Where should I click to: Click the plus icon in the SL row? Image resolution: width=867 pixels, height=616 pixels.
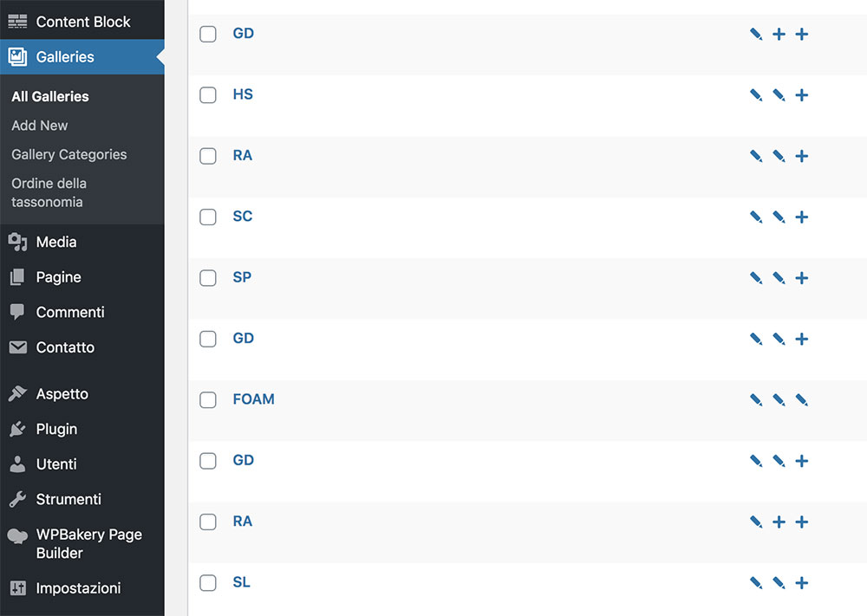[802, 583]
